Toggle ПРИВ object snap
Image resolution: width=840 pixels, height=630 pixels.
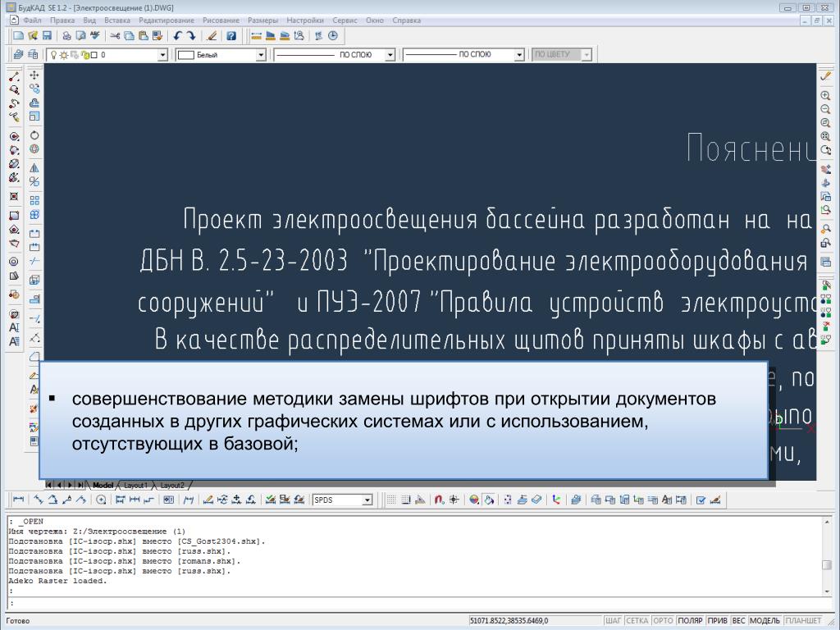pos(717,620)
